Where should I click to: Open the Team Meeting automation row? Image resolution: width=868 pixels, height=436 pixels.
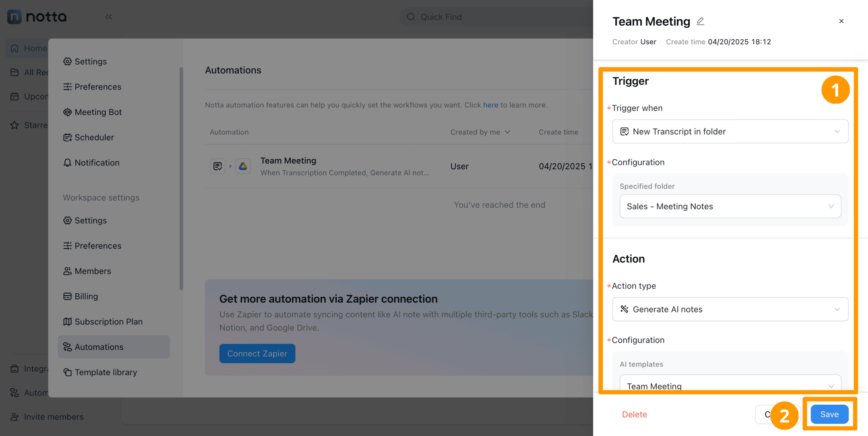[x=399, y=166]
